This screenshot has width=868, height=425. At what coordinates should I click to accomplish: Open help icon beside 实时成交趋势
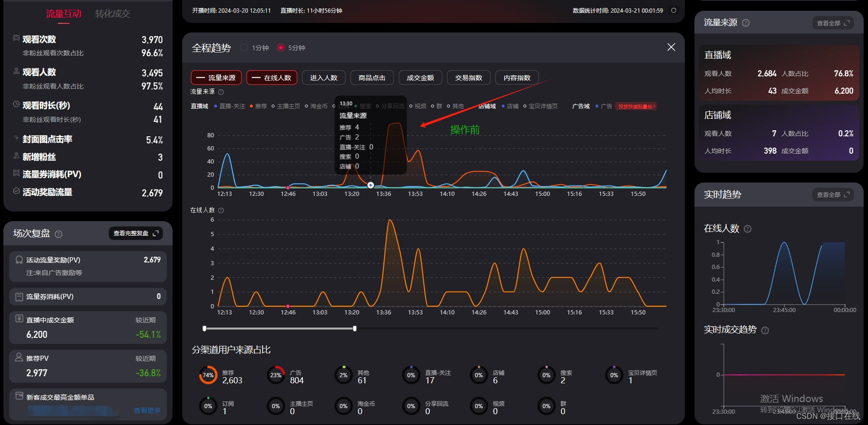[x=765, y=330]
